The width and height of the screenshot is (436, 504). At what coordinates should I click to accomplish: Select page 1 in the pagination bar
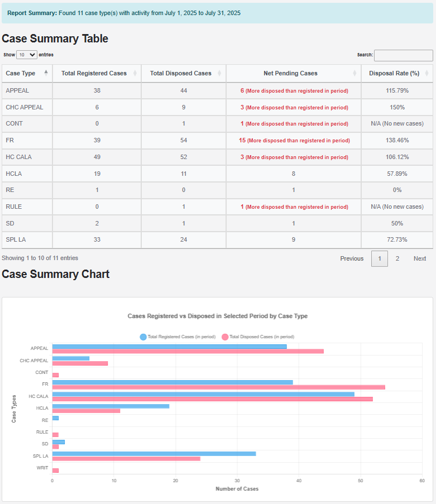(x=380, y=258)
